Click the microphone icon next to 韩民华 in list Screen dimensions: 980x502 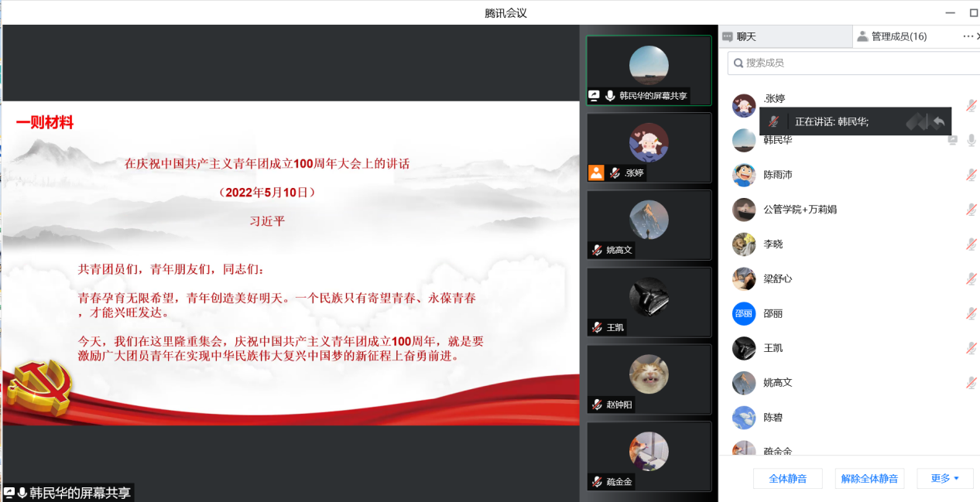point(971,140)
